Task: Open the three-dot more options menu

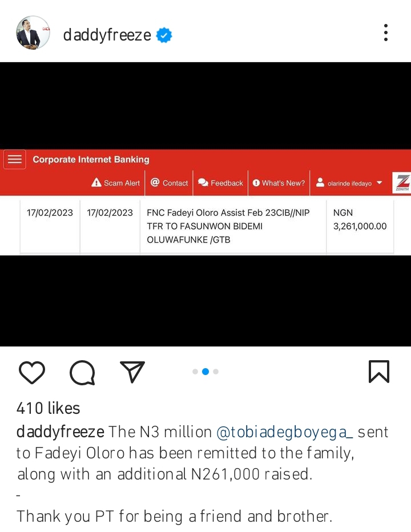Action: 386,33
